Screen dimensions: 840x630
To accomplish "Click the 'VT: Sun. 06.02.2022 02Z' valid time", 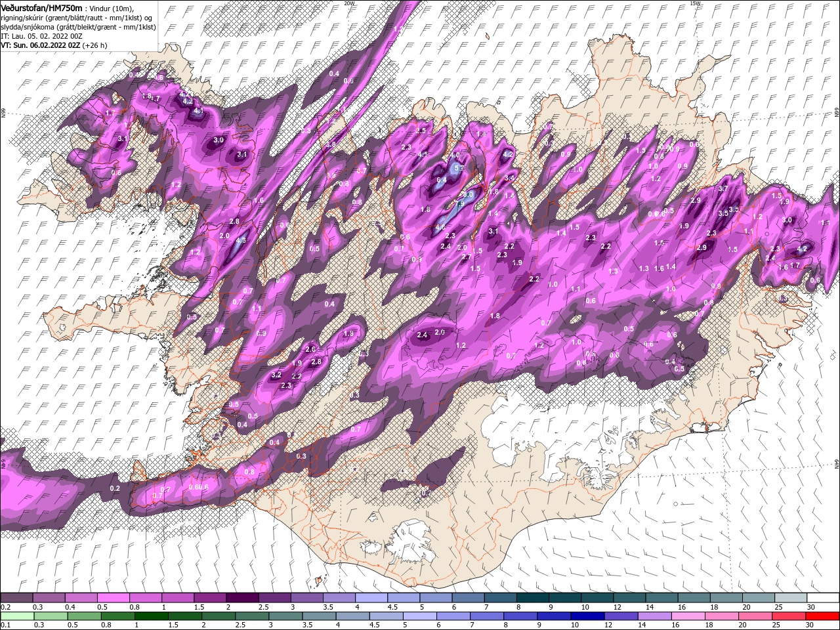I will (x=41, y=45).
